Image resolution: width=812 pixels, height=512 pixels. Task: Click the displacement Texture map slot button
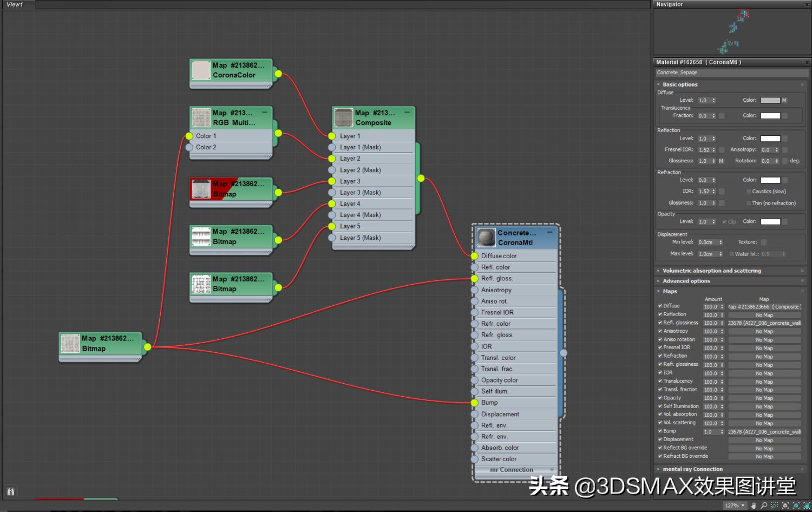click(763, 242)
